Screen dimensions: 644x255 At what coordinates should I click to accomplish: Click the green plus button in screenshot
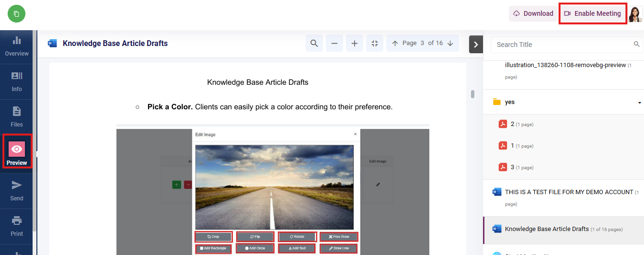click(177, 185)
